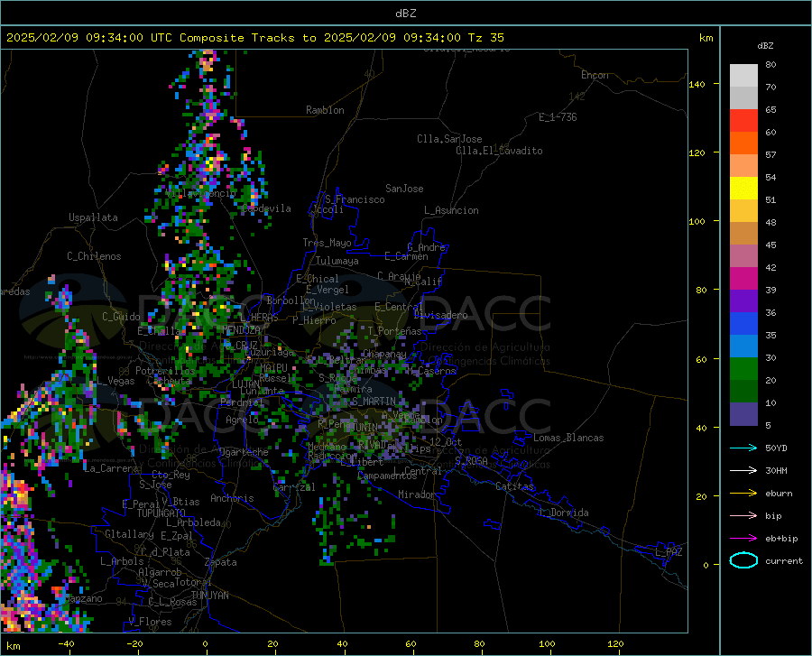
Task: Click the '80' label atop dBZ scale
Action: pos(770,64)
